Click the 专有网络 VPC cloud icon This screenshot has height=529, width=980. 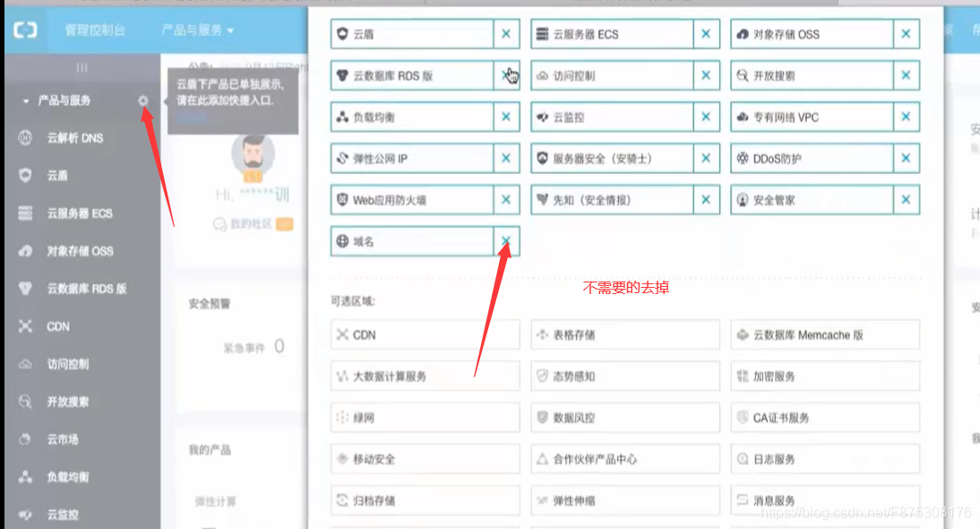(x=743, y=117)
